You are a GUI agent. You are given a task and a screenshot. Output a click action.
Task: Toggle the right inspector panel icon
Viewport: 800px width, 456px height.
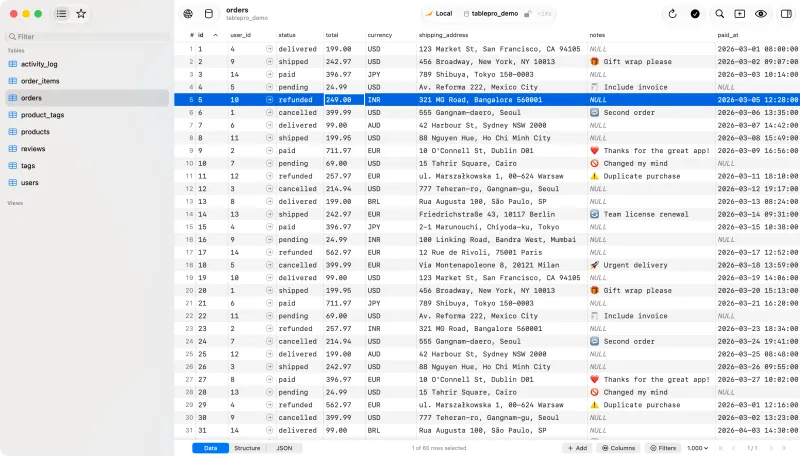tap(786, 14)
